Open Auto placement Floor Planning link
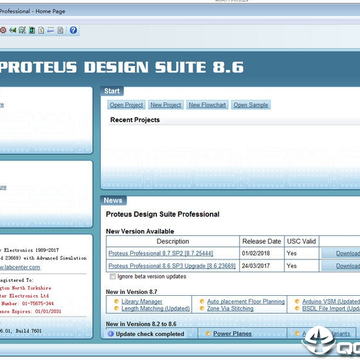360x360 pixels. click(246, 302)
